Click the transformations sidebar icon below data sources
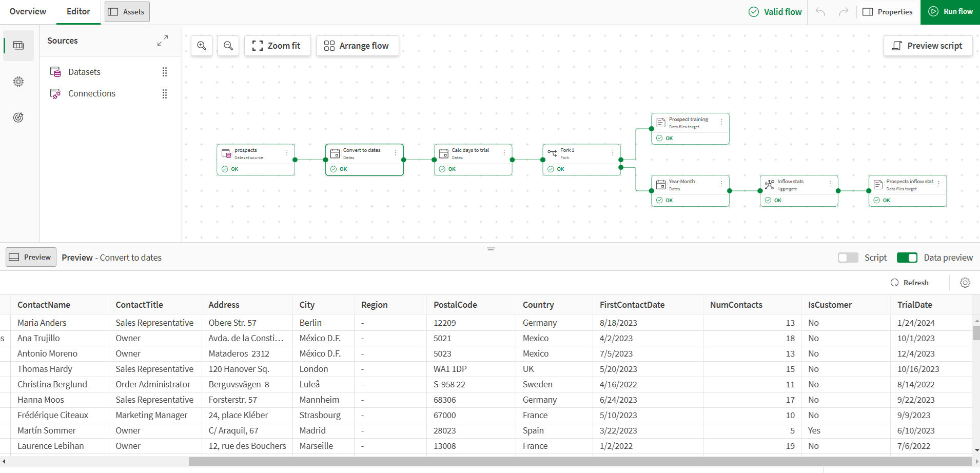This screenshot has height=473, width=980. [x=18, y=81]
